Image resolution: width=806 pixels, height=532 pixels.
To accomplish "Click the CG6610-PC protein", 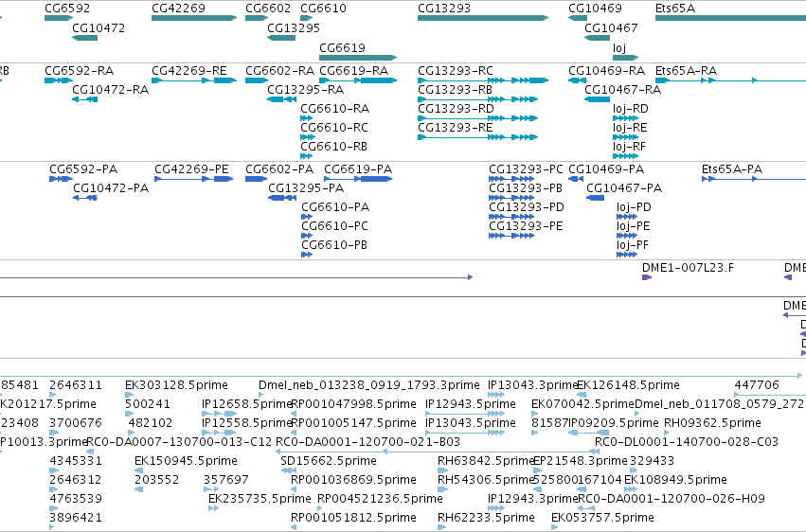I will click(307, 236).
